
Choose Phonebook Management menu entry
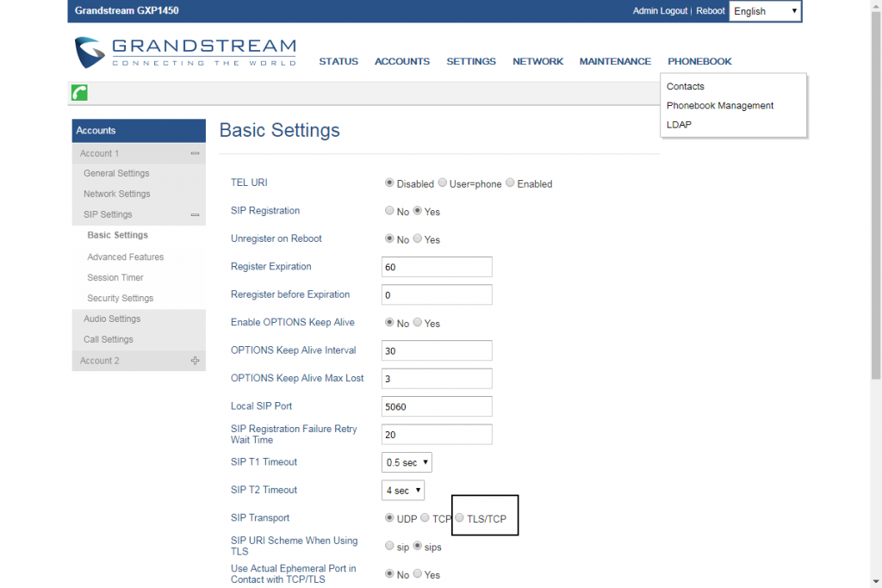720,106
